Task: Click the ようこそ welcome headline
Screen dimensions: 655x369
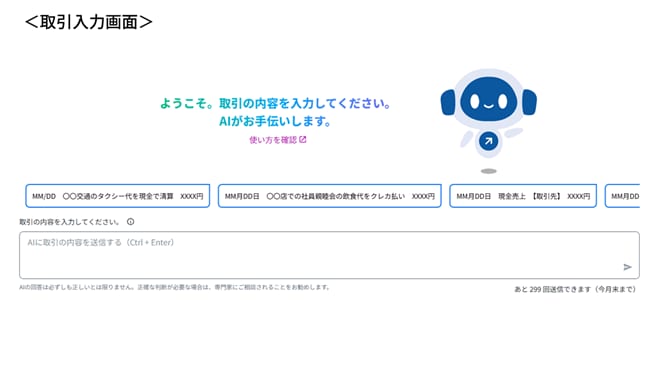Action: pyautogui.click(x=275, y=103)
